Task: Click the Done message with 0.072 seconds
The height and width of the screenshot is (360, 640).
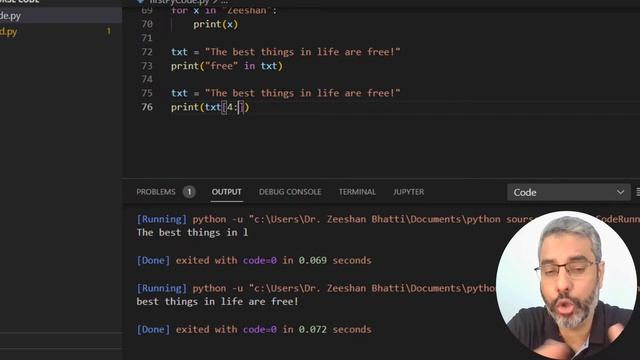Action: (254, 329)
